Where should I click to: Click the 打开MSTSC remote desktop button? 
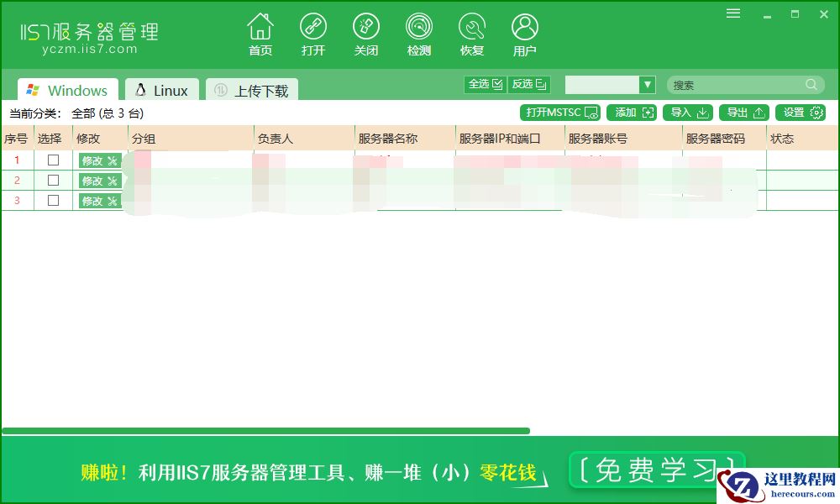tap(559, 112)
